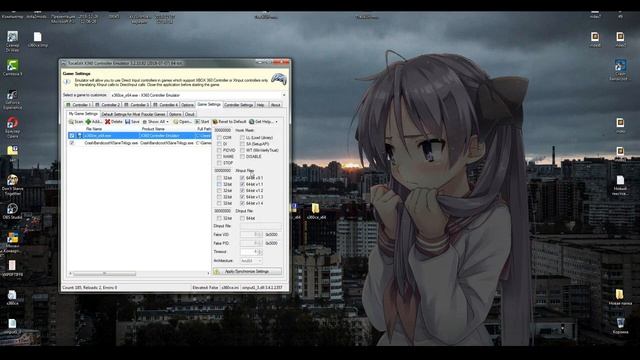This screenshot has width=640, height=360.
Task: Click the red Delete icon
Action: pyautogui.click(x=107, y=122)
